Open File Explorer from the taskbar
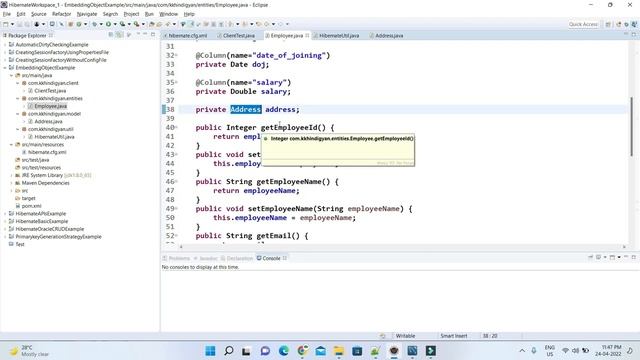640x360 pixels. [339, 351]
